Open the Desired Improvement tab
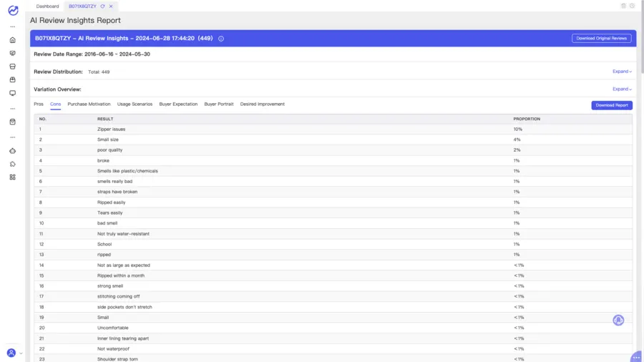The height and width of the screenshot is (362, 644). pos(263,104)
